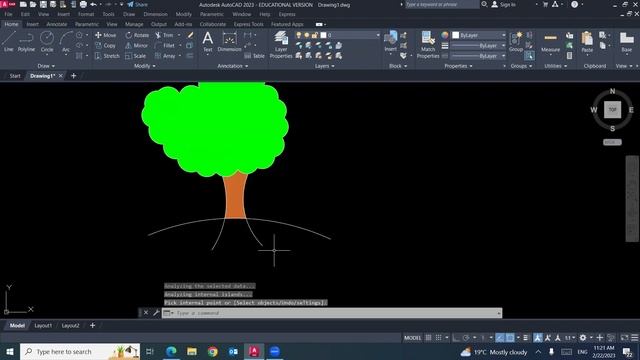The width and height of the screenshot is (640, 360).
Task: Insert a Table from Annotation panel
Action: coord(254,56)
